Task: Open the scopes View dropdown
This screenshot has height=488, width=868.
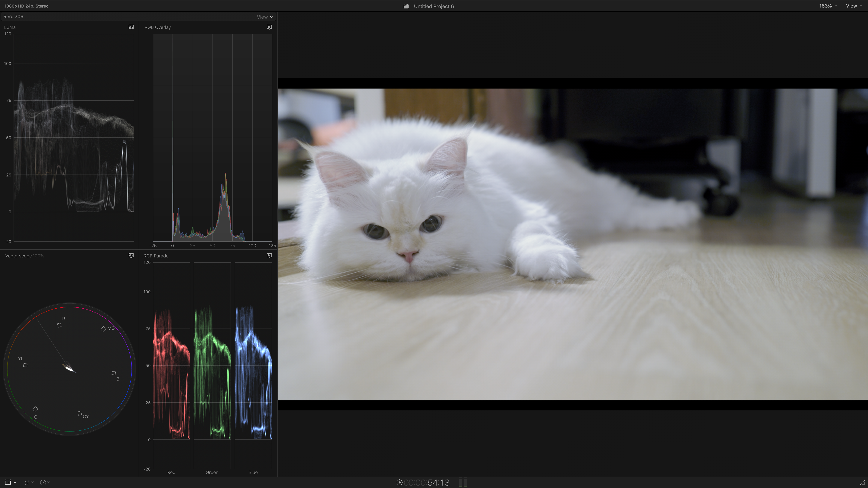Action: click(x=265, y=17)
